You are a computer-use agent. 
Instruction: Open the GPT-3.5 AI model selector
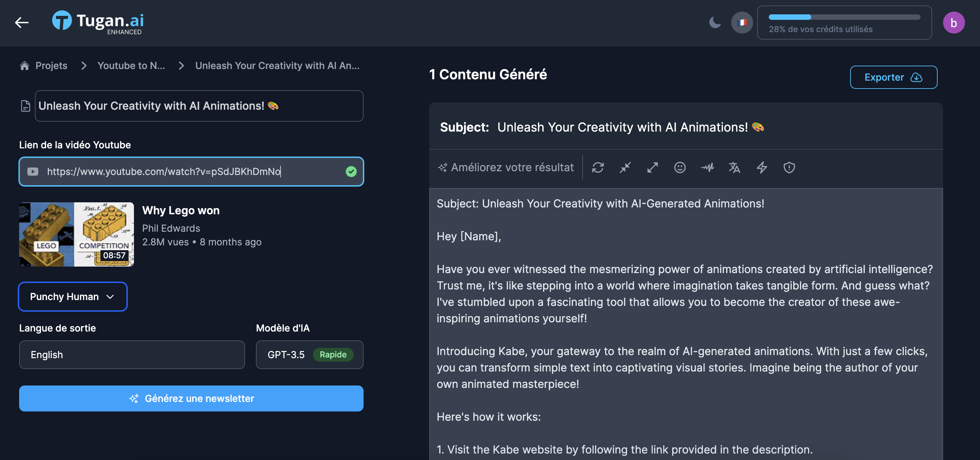[309, 355]
